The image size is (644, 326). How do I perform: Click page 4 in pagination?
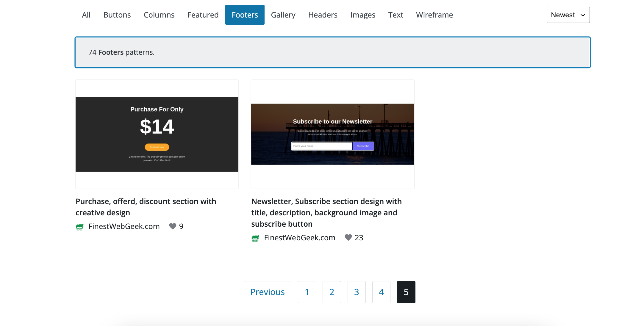click(x=381, y=291)
